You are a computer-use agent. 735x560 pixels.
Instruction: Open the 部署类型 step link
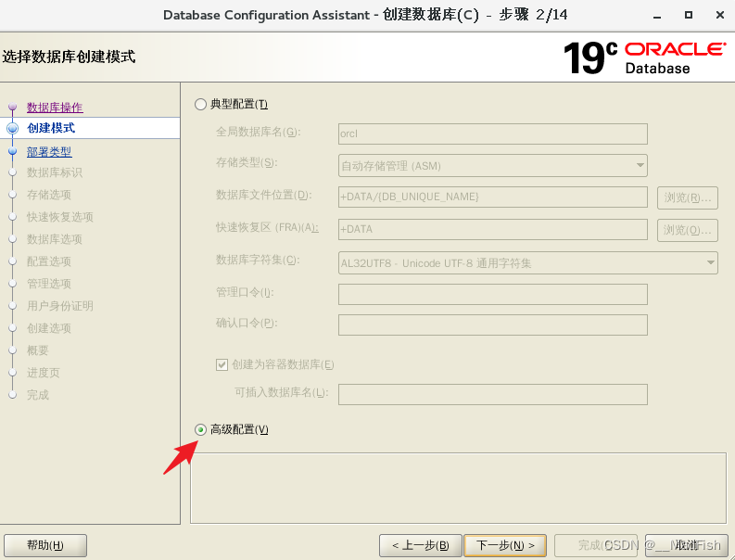[x=49, y=152]
